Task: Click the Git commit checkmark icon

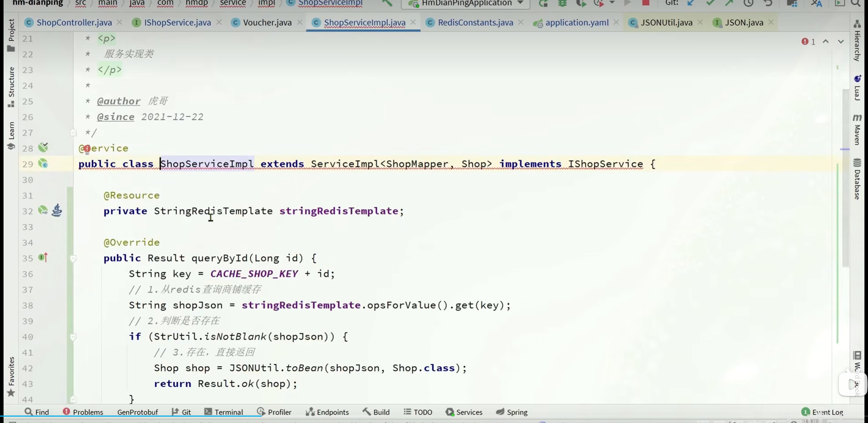Action: (710, 3)
